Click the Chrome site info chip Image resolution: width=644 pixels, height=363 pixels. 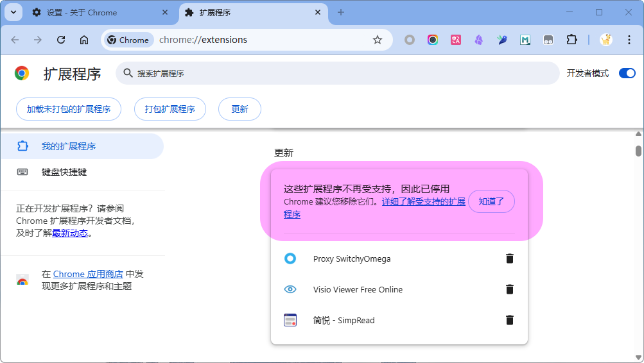coord(128,40)
